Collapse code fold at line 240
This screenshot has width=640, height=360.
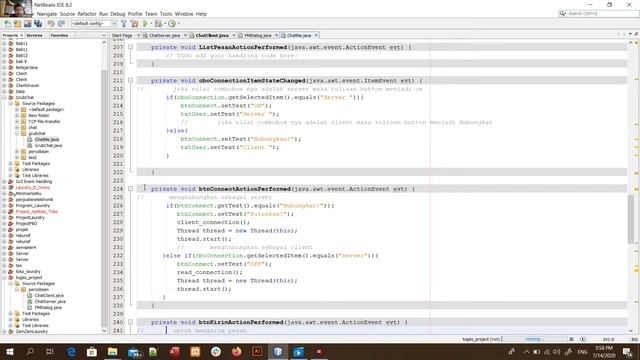pyautogui.click(x=131, y=322)
